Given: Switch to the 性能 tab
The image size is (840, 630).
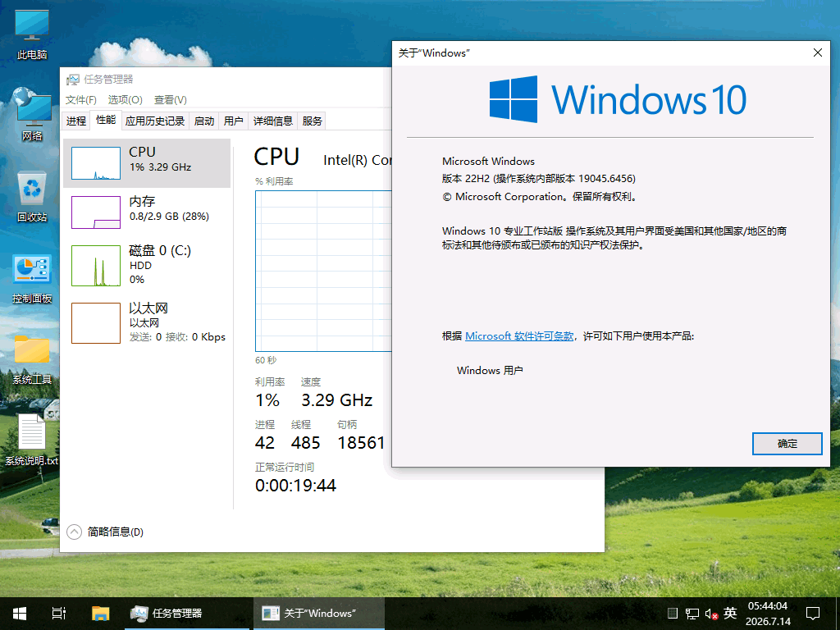Looking at the screenshot, I should 106,120.
